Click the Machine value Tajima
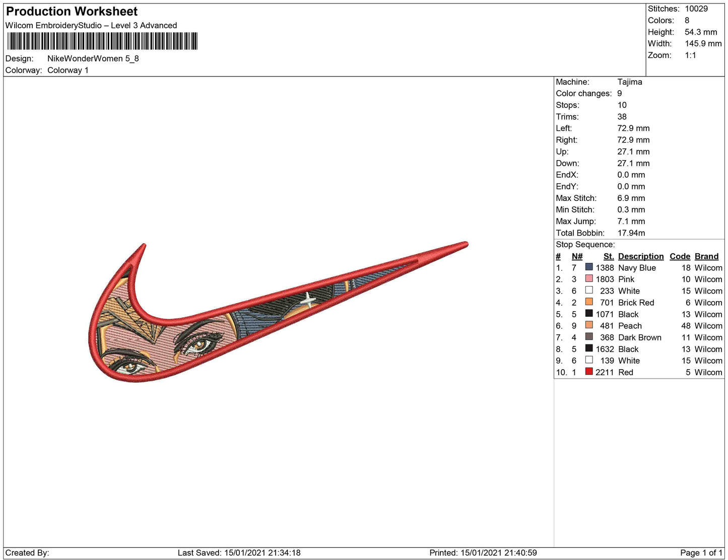The image size is (728, 560). pos(629,82)
